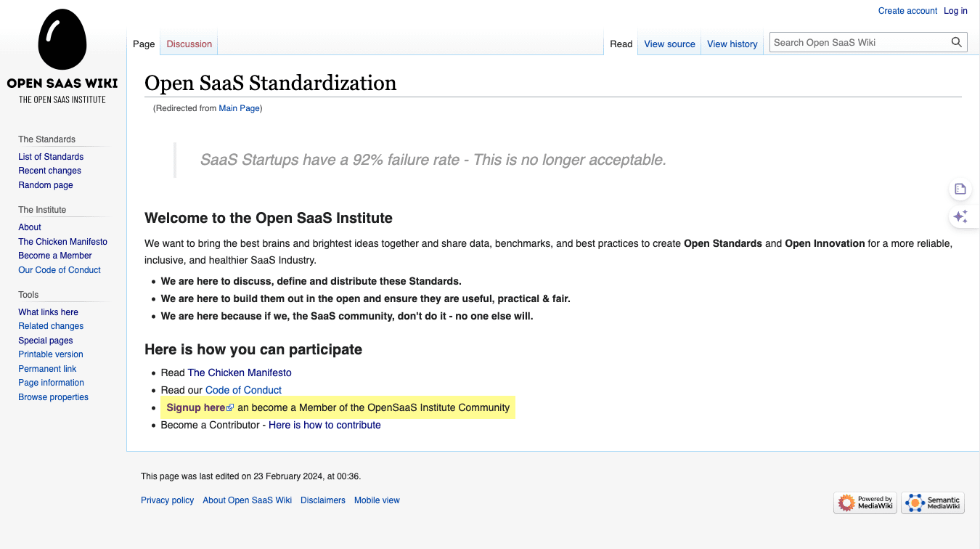Open the Discussion tab
Viewport: 980px width, 549px height.
(189, 44)
